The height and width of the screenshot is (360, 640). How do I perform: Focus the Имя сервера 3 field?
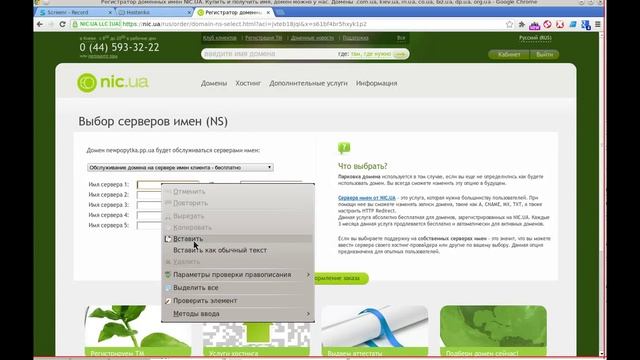149,205
